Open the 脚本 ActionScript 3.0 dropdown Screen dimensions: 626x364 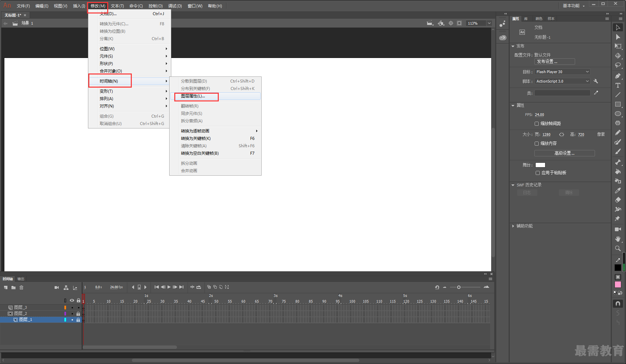point(562,81)
